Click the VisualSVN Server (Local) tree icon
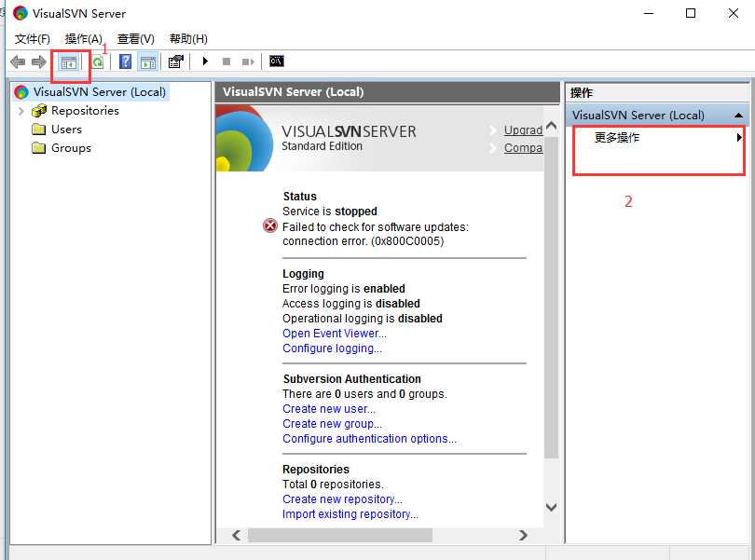Image resolution: width=755 pixels, height=560 pixels. tap(21, 91)
